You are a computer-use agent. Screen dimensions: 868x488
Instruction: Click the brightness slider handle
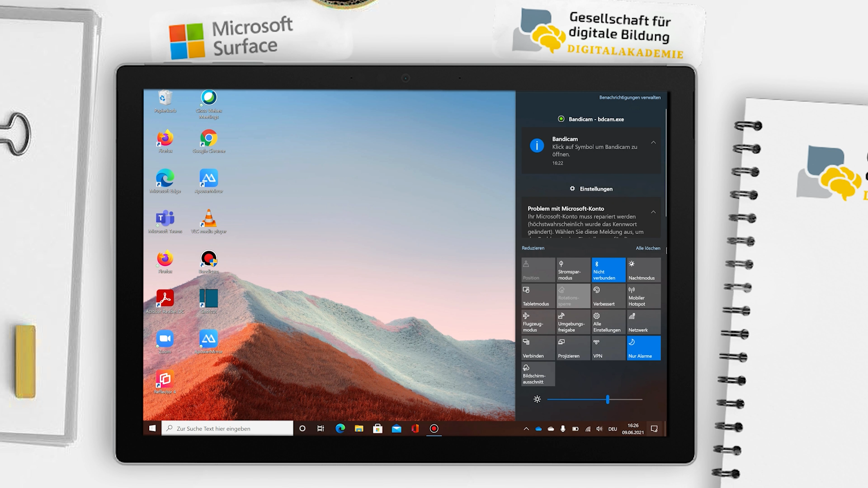[608, 399]
